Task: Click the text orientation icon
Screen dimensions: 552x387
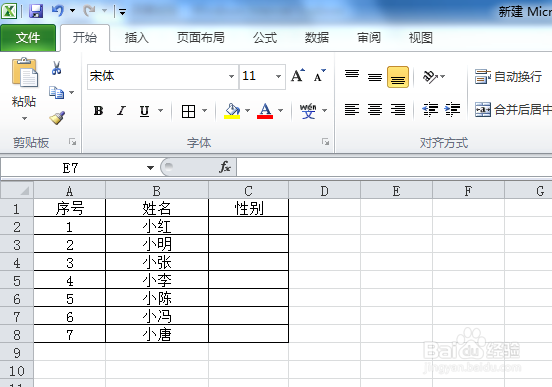Action: point(430,76)
